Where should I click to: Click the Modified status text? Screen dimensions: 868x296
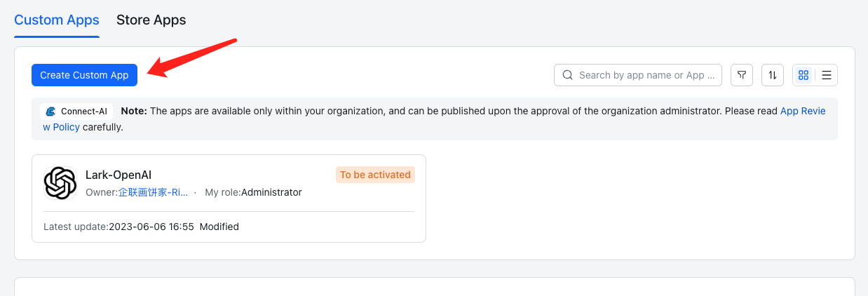coord(219,227)
